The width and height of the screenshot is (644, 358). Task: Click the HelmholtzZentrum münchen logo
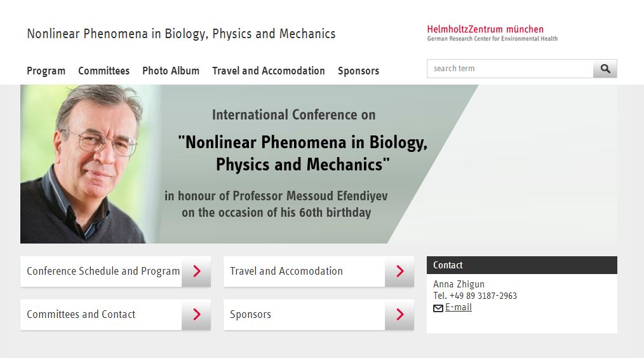492,33
